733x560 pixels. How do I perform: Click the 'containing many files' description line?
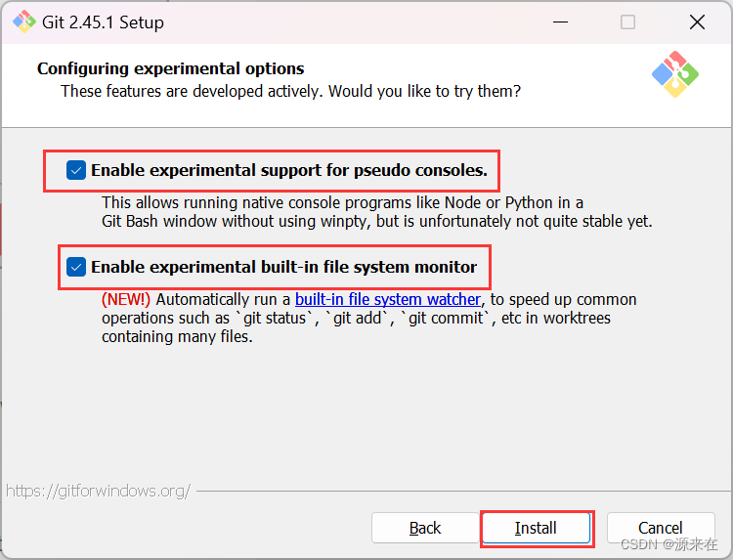[x=176, y=337]
